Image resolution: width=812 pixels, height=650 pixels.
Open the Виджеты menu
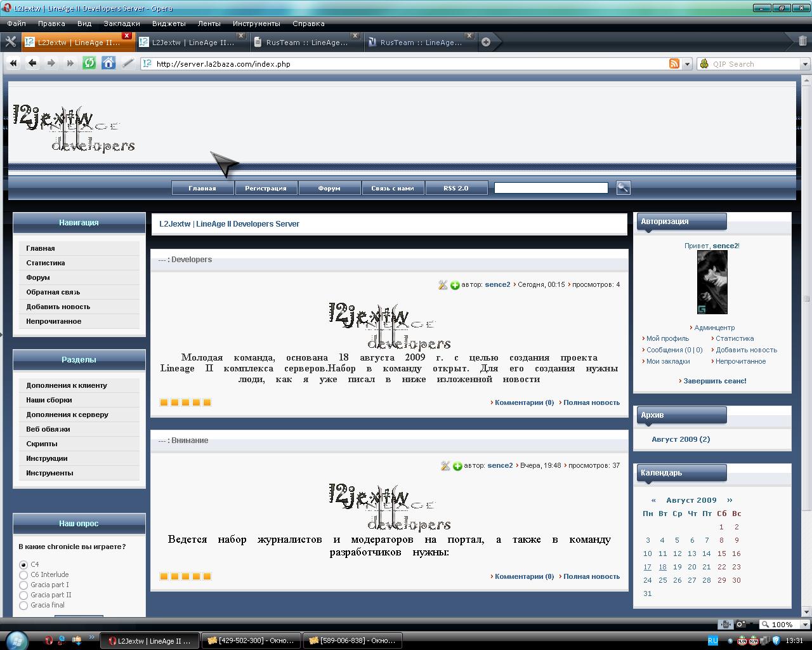click(169, 23)
